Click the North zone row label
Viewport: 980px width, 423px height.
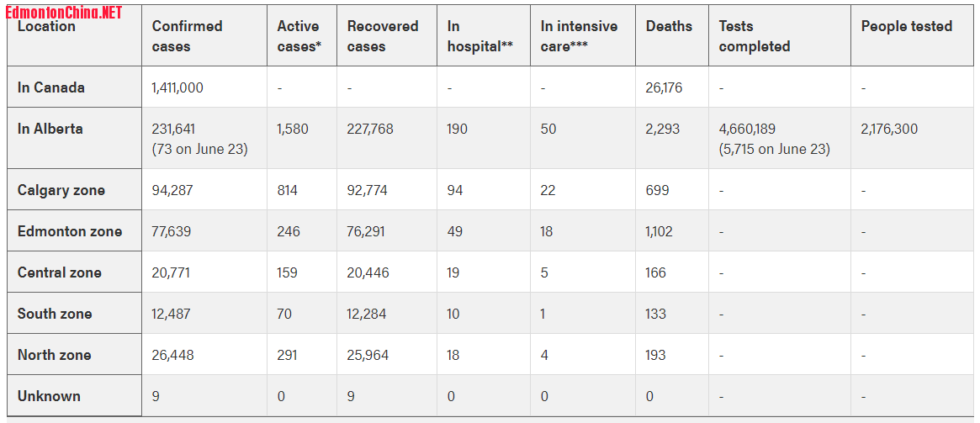(55, 355)
